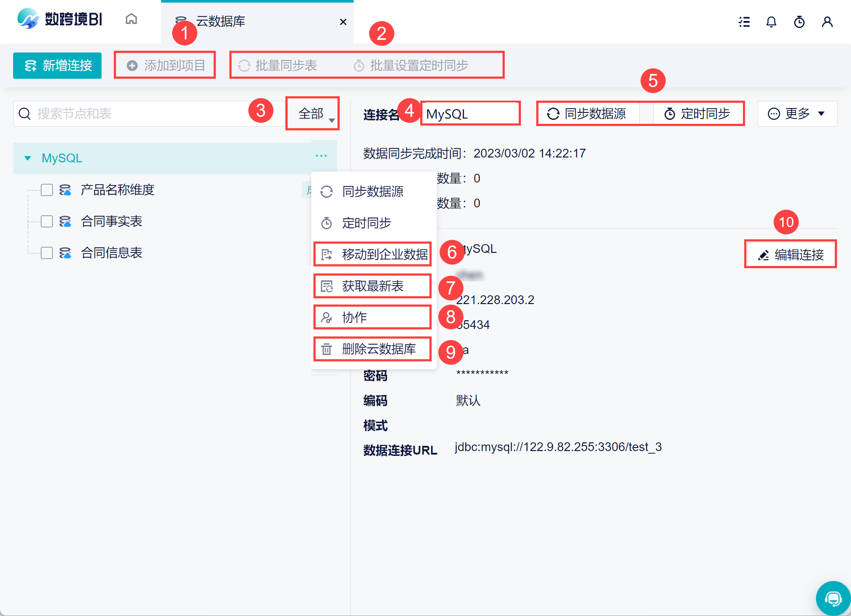This screenshot has width=851, height=616.
Task: Click the home icon in header
Action: tap(131, 19)
